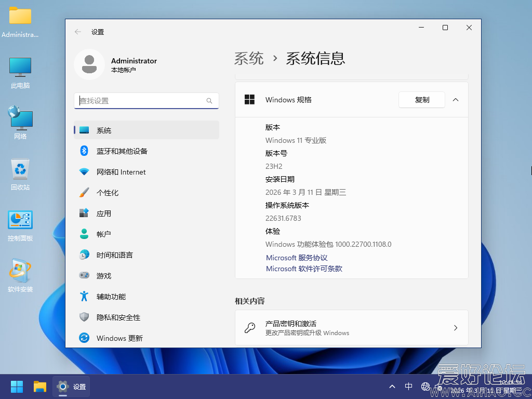Open File Explorer from the taskbar

point(40,387)
